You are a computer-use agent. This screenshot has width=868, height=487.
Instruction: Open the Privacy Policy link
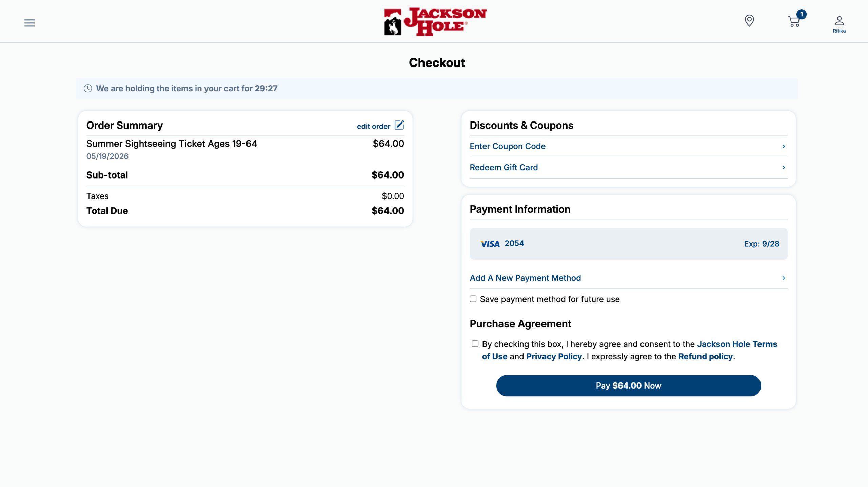point(554,356)
